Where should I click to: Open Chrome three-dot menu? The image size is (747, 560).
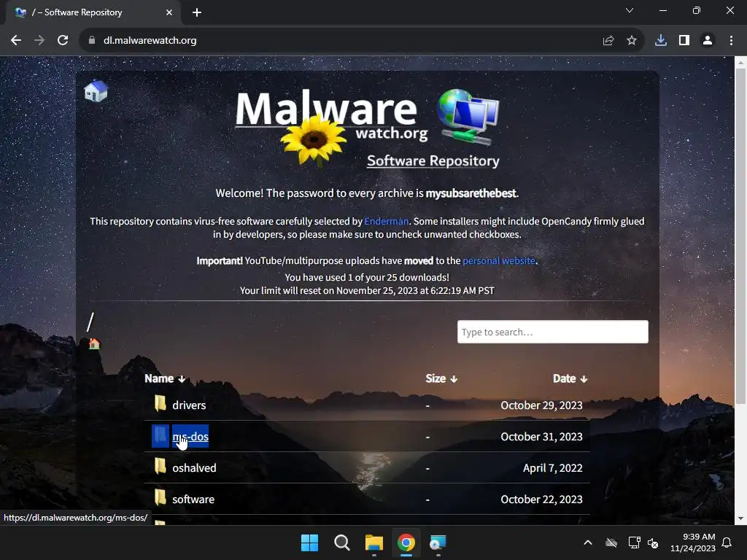point(731,41)
